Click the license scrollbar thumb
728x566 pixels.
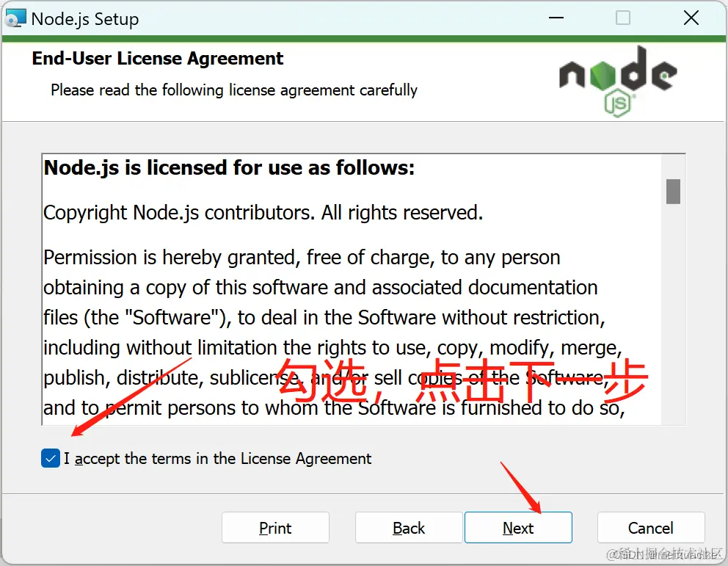point(673,192)
